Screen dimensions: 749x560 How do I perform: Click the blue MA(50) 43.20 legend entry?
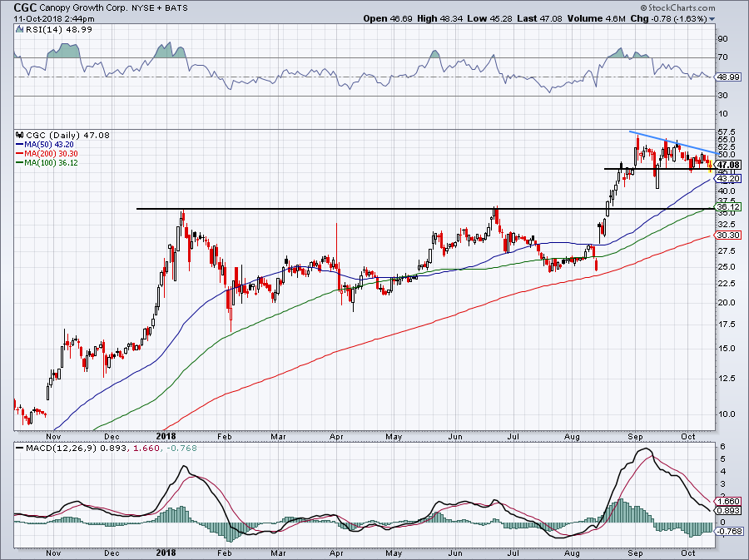pos(45,144)
